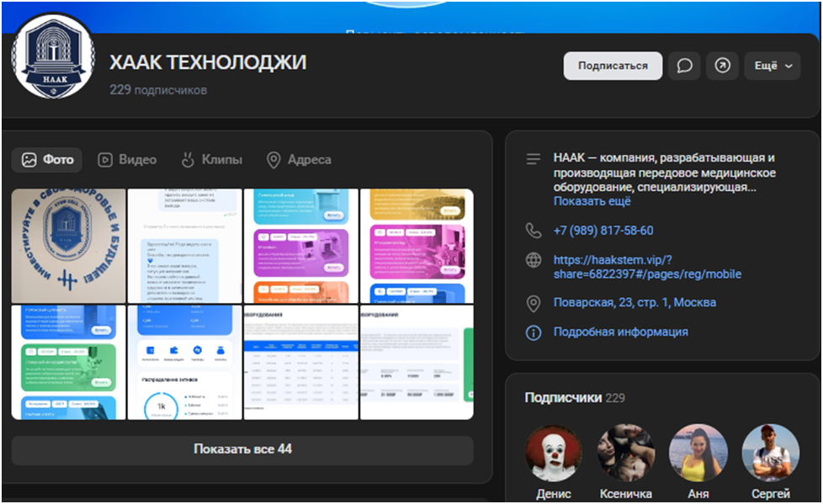823x504 pixels.
Task: Click the phone number +7 (989) 817-58-60
Action: point(603,231)
